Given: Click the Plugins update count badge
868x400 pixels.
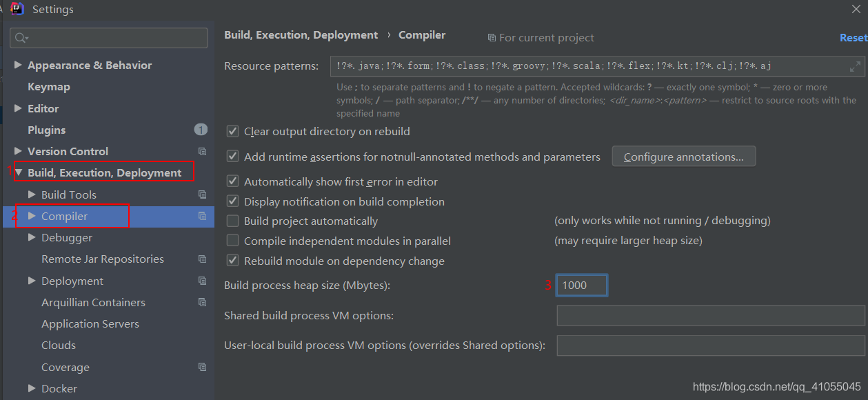Looking at the screenshot, I should point(201,130).
